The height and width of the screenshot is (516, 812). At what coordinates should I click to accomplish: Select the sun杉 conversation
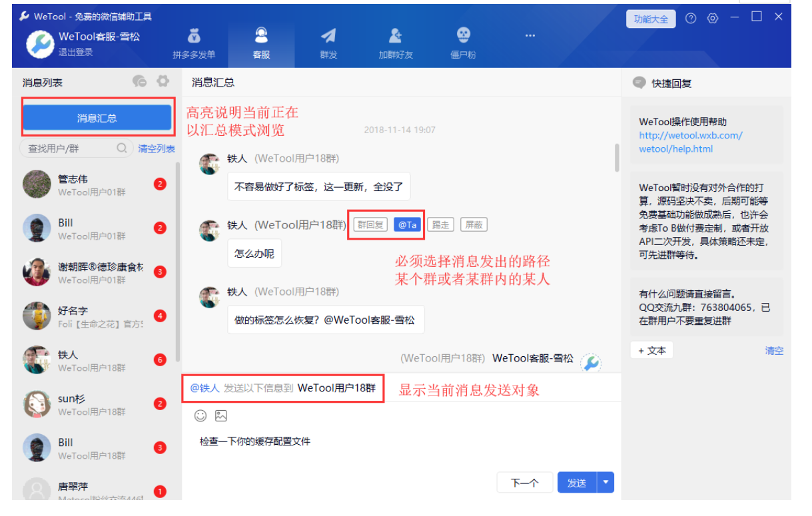click(x=97, y=404)
